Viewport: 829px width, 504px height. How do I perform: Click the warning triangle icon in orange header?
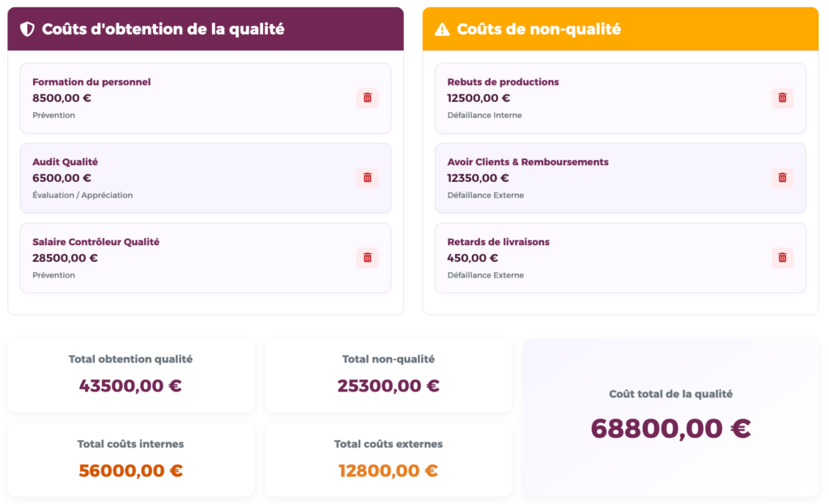pos(442,30)
